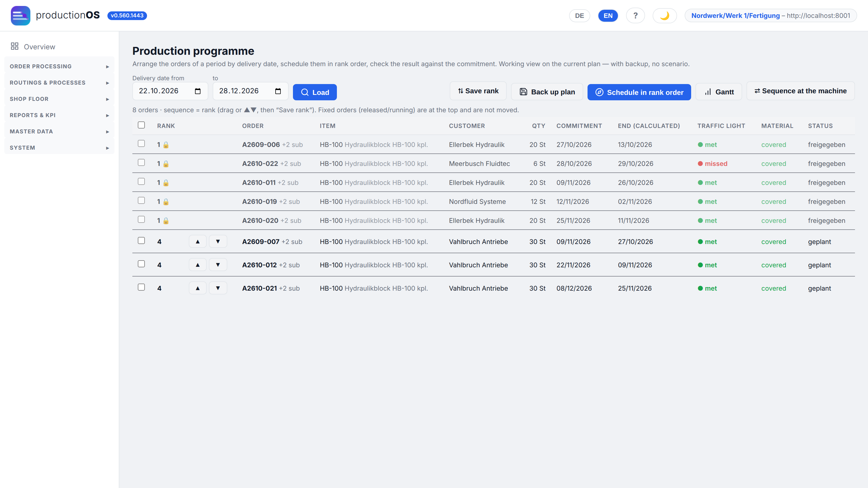
Task: Click Schedule in rank order button
Action: coord(639,92)
